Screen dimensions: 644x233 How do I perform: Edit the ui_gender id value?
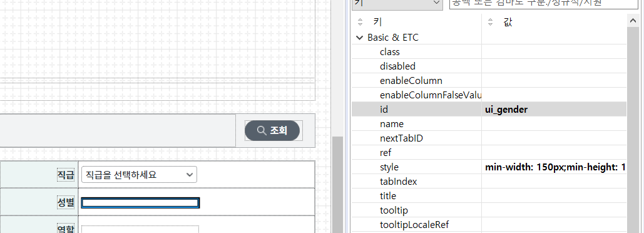(506, 110)
